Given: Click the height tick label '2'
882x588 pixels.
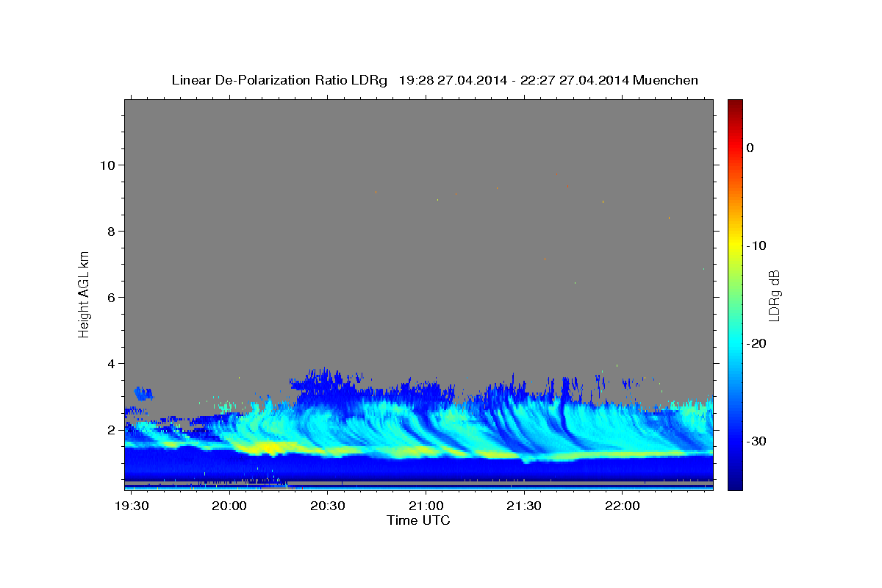Looking at the screenshot, I should (x=112, y=430).
